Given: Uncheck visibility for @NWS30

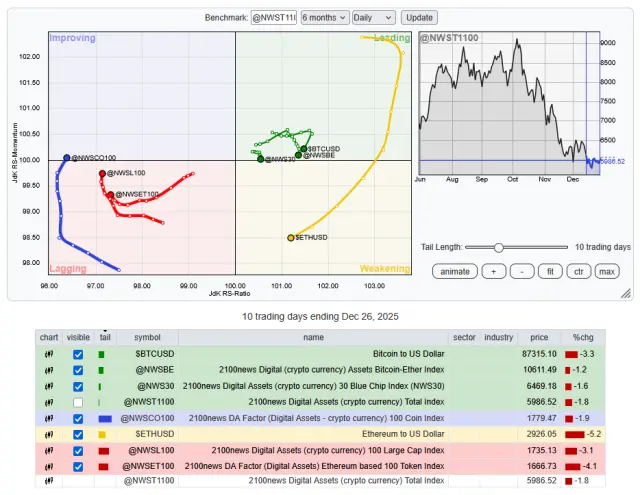Looking at the screenshot, I should [x=78, y=386].
